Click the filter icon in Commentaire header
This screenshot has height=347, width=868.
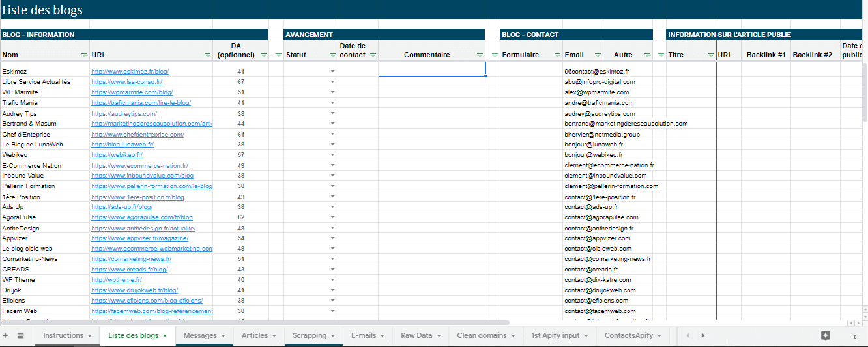pyautogui.click(x=480, y=55)
